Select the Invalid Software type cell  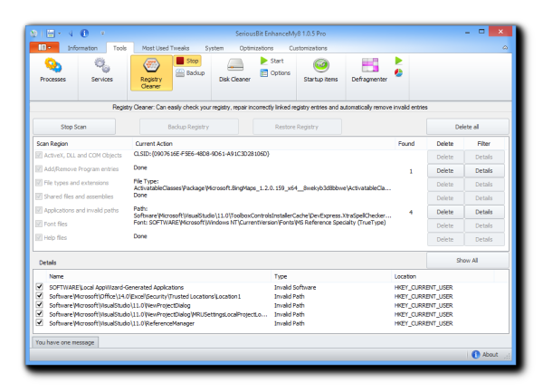click(295, 287)
